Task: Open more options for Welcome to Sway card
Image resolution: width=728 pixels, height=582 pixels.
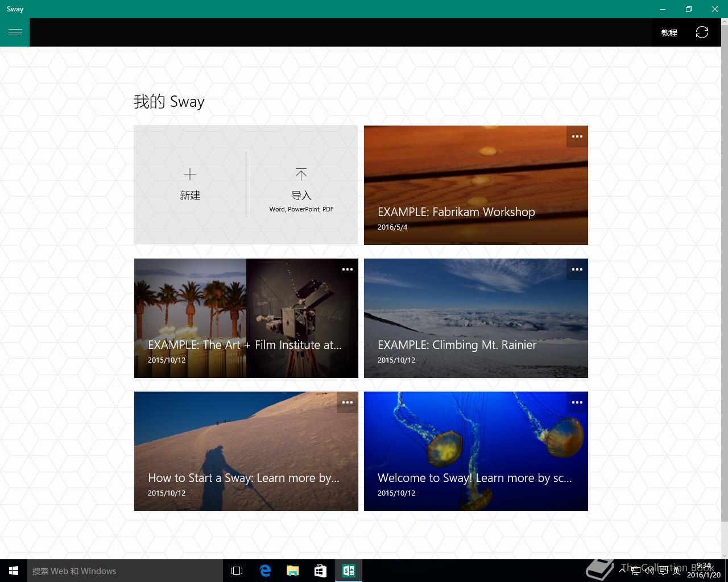Action: point(577,402)
